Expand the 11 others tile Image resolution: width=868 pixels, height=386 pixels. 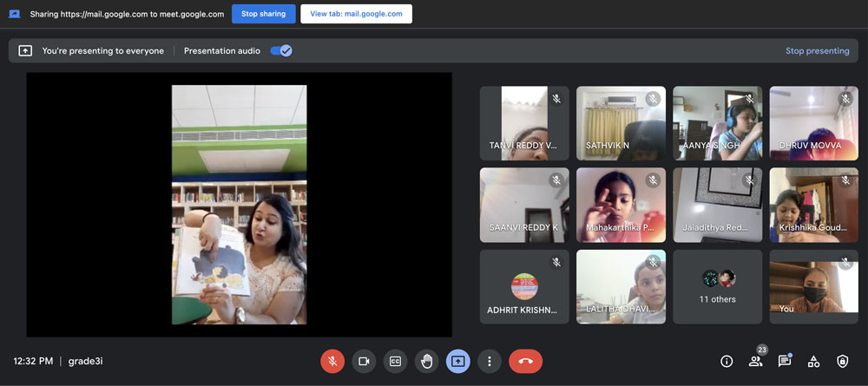[718, 286]
